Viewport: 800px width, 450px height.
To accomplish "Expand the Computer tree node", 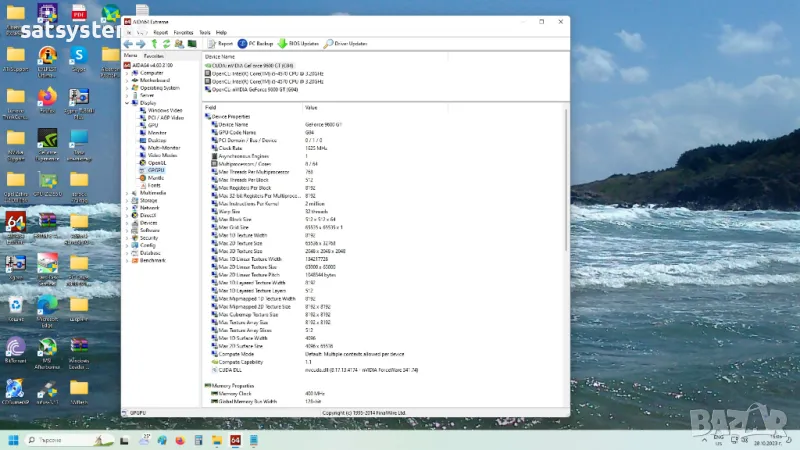I will tap(127, 73).
